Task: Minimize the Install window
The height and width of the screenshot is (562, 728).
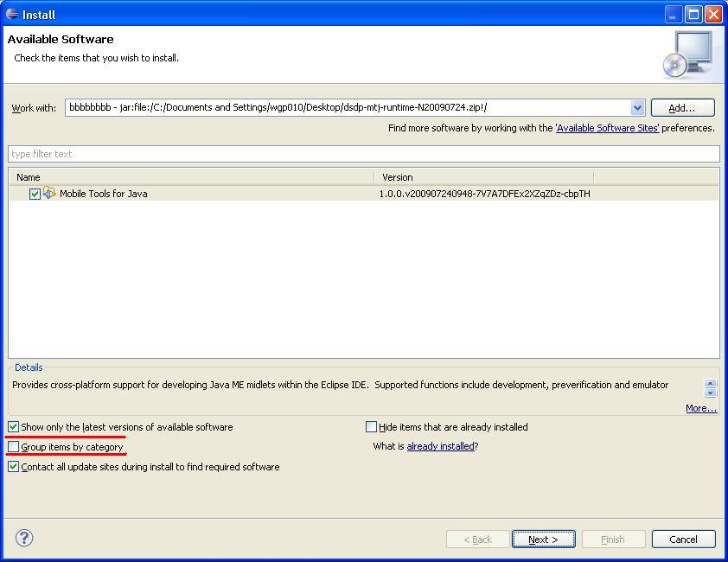Action: click(674, 15)
